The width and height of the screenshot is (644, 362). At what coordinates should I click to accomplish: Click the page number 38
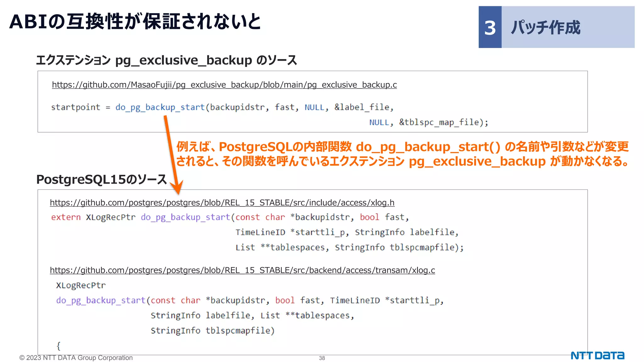pos(322,358)
